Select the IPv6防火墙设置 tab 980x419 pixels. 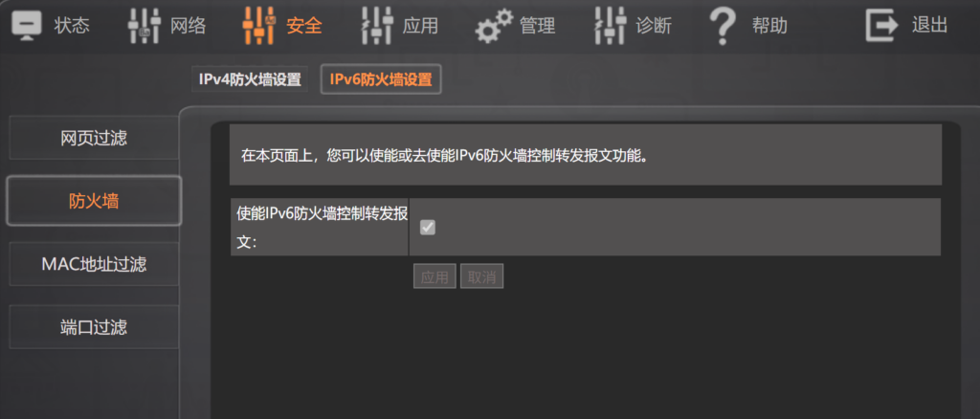(381, 79)
